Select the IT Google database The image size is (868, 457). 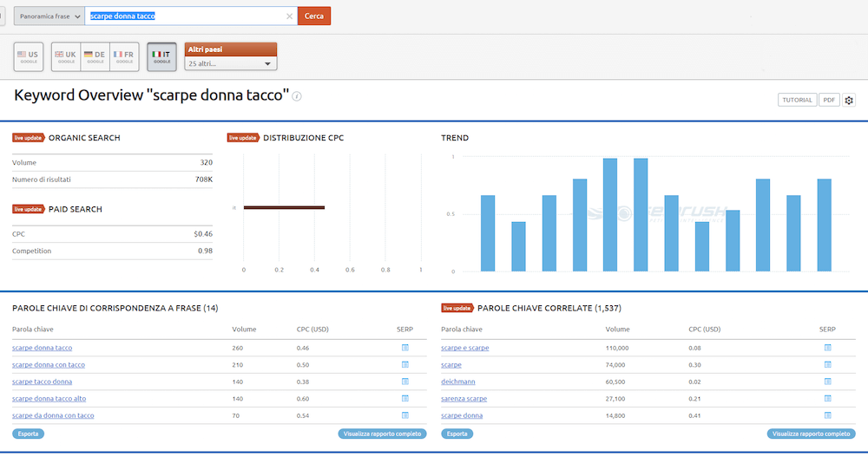tap(161, 56)
